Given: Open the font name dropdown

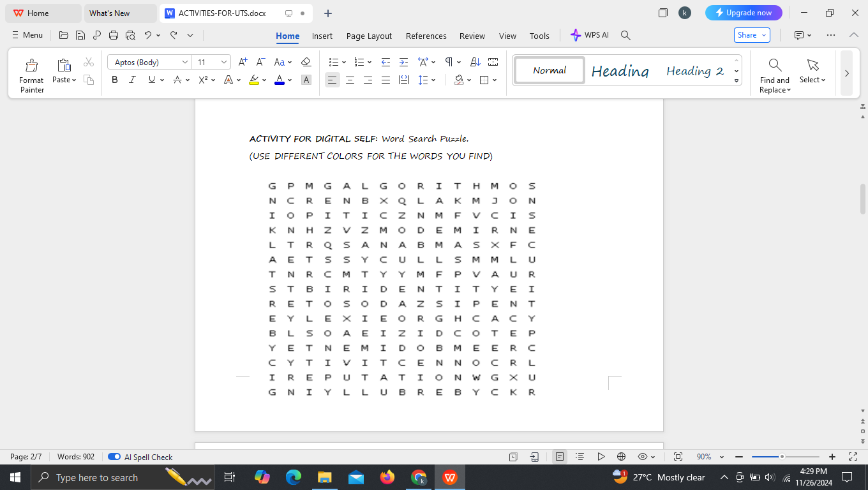Looking at the screenshot, I should pyautogui.click(x=184, y=61).
